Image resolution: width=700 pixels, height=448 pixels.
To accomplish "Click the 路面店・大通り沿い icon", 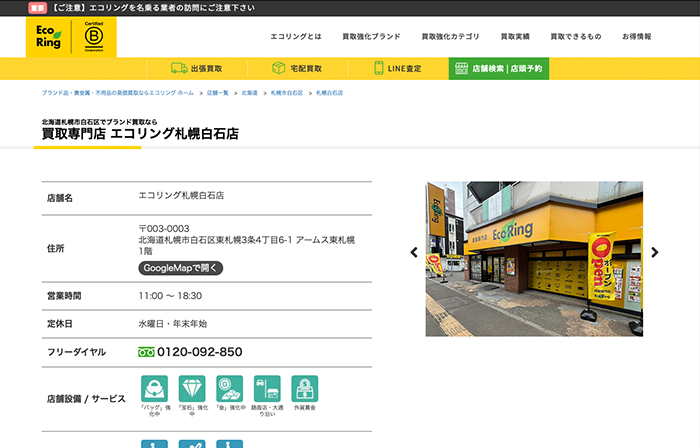I will (x=267, y=389).
